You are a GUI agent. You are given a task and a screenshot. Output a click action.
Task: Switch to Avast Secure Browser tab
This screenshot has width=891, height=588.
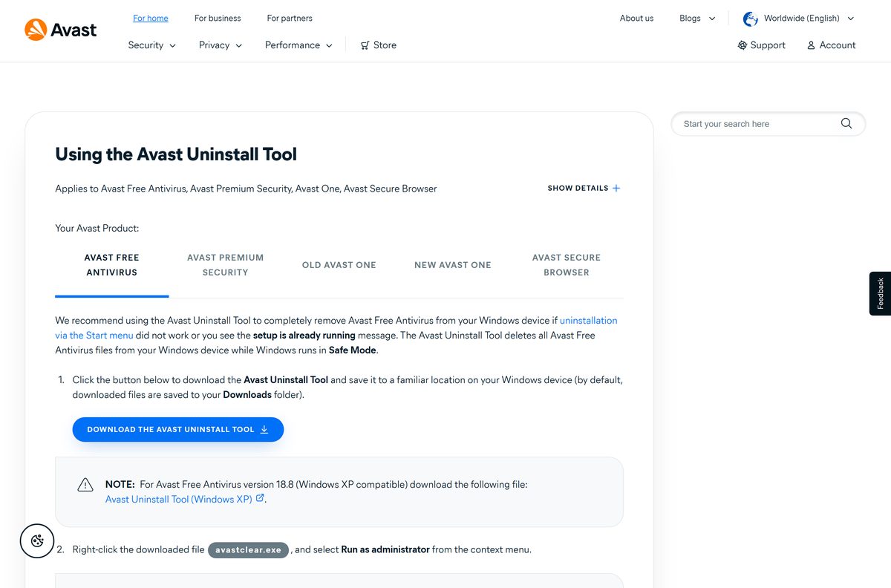pos(567,265)
